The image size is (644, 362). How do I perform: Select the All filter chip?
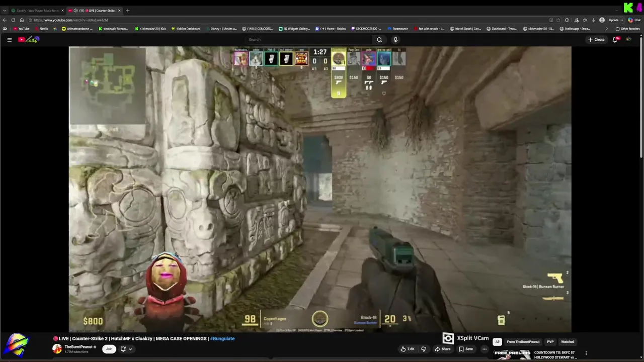point(497,342)
